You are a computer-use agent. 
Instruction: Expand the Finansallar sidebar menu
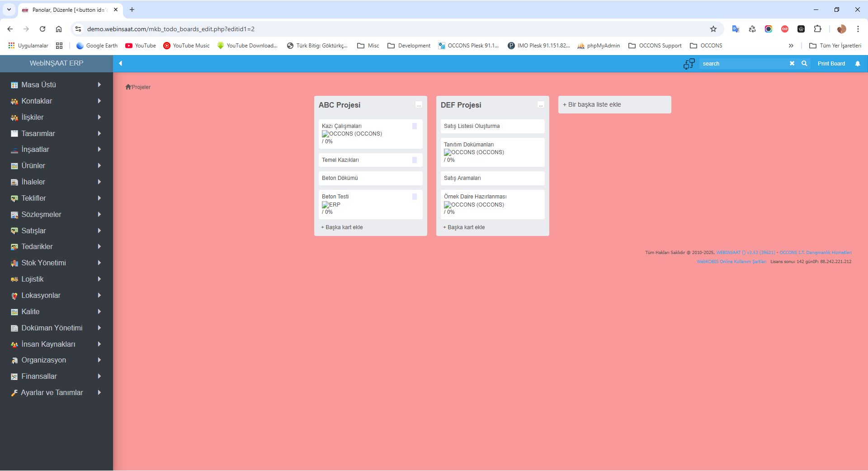point(99,377)
